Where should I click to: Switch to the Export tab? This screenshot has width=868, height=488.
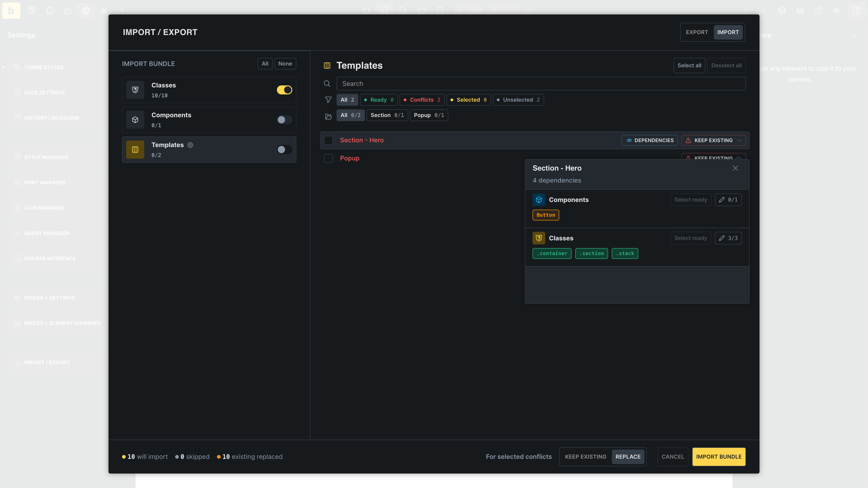click(697, 32)
